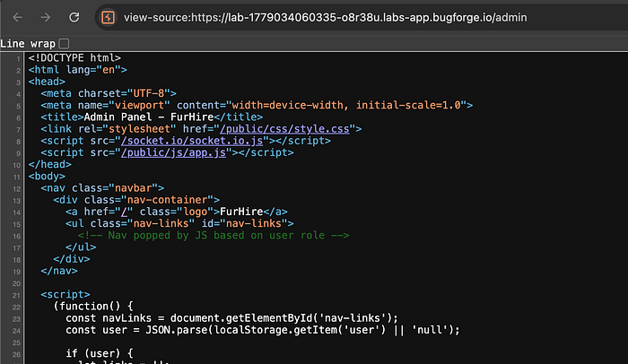Select the title text "Admin Panel - FurHire"
The width and height of the screenshot is (628, 364).
tap(149, 117)
